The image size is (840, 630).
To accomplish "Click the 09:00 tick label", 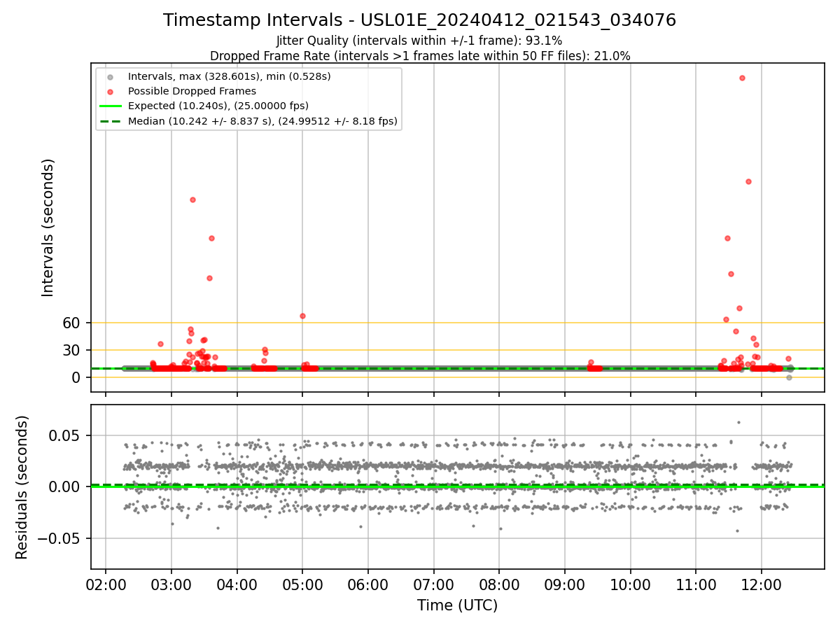I will (565, 584).
